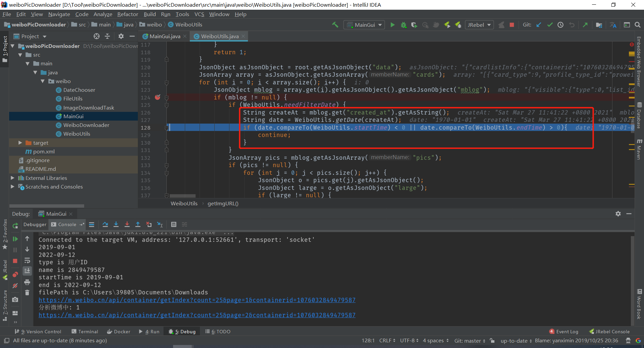Clear console output with the trash icon

pyautogui.click(x=27, y=293)
